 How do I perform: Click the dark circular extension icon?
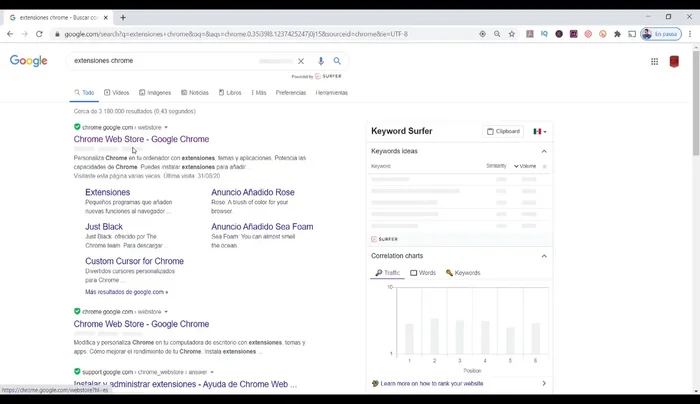(559, 34)
